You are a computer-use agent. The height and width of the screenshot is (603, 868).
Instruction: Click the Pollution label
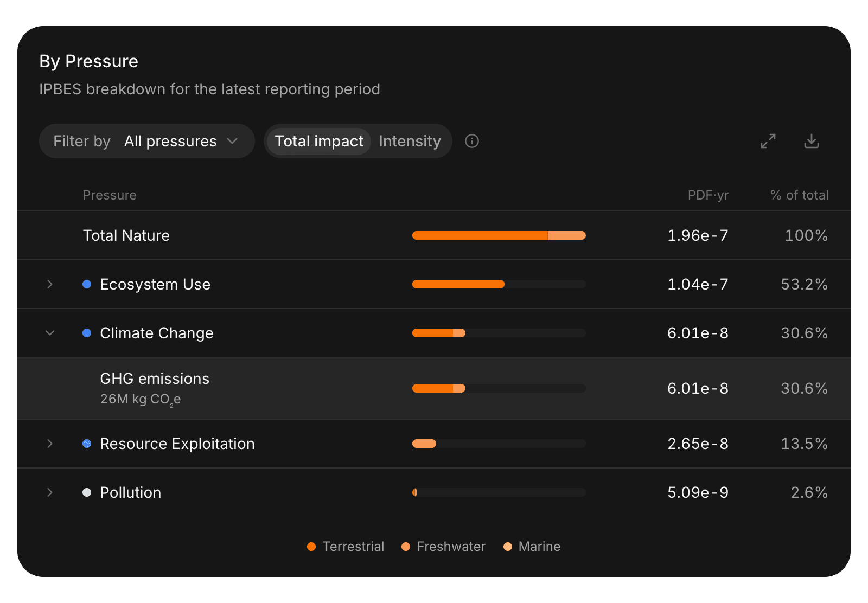coord(131,492)
